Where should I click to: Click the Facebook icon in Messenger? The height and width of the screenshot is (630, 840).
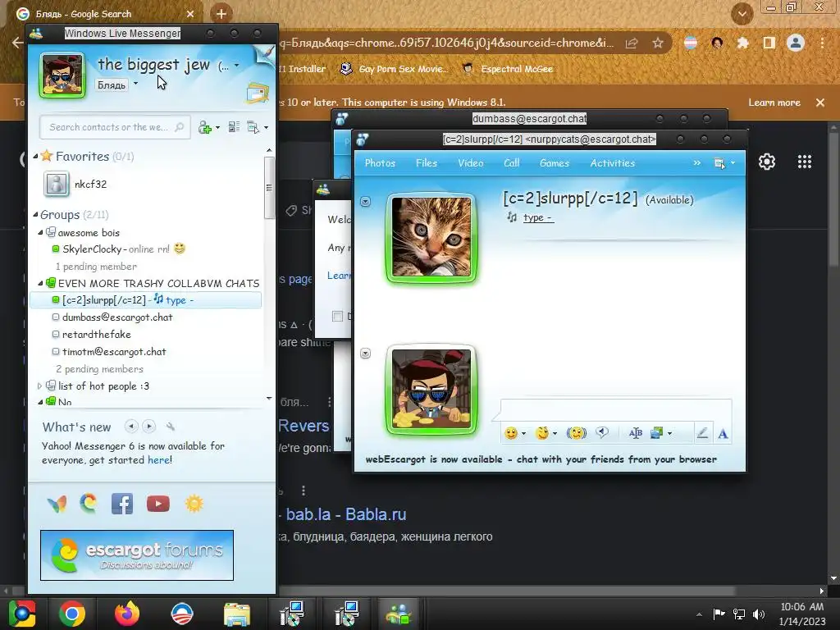click(122, 504)
